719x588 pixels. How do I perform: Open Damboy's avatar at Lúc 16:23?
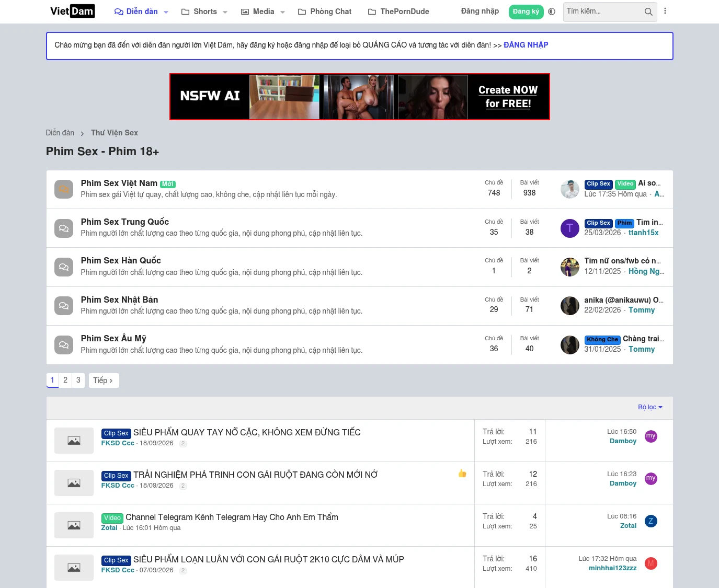[x=650, y=479]
